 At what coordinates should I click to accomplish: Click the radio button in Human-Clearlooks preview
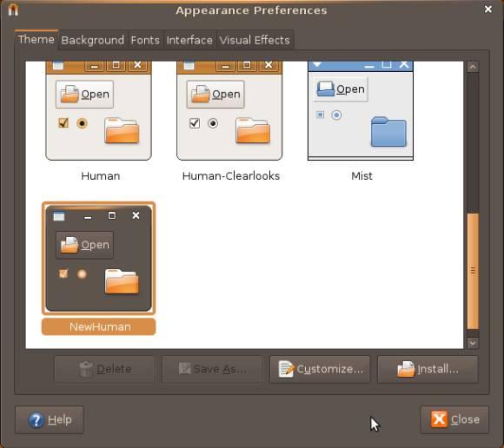point(213,123)
